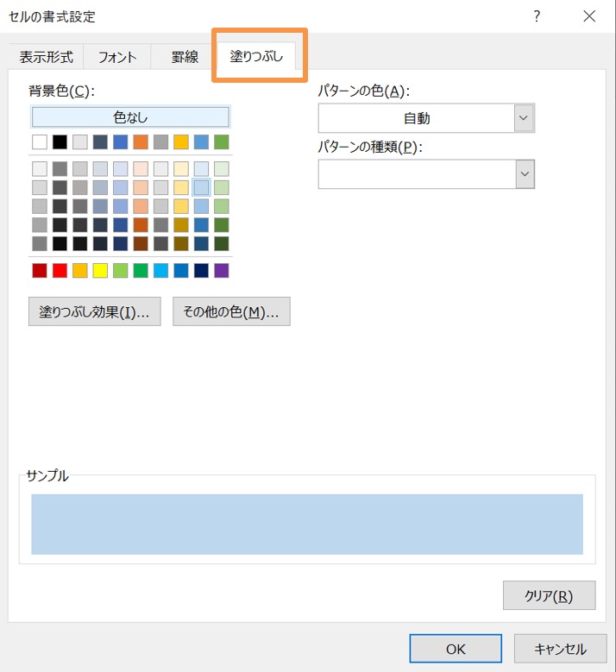Click the クリア button
This screenshot has height=672, width=616.
point(549,595)
